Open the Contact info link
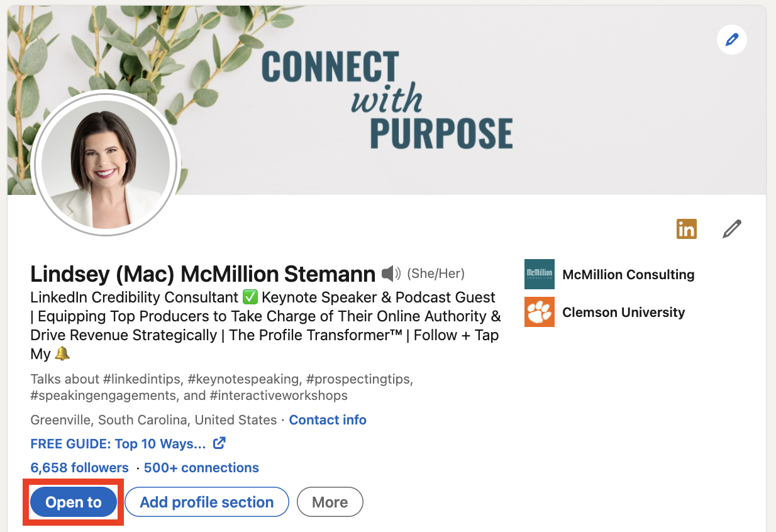The width and height of the screenshot is (776, 532). pos(327,420)
